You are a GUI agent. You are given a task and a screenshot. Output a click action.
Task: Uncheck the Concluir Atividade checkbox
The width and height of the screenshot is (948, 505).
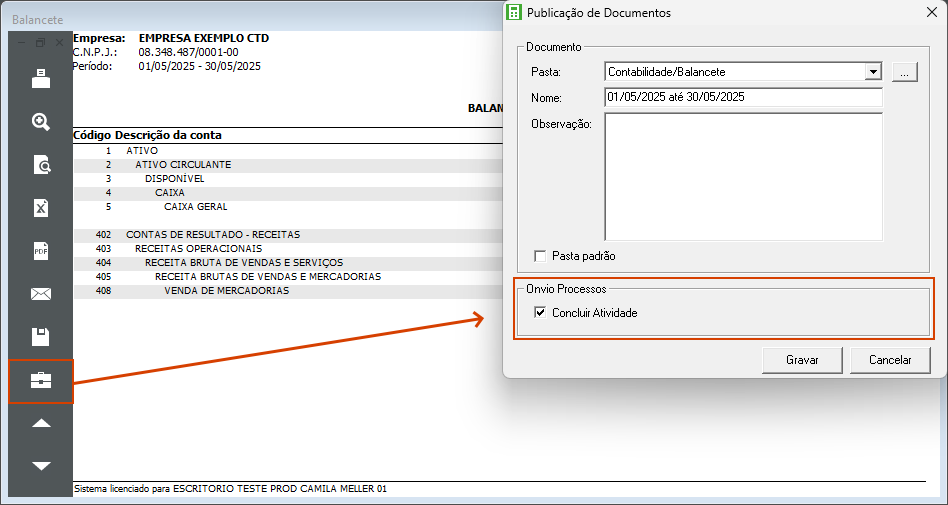pos(541,313)
